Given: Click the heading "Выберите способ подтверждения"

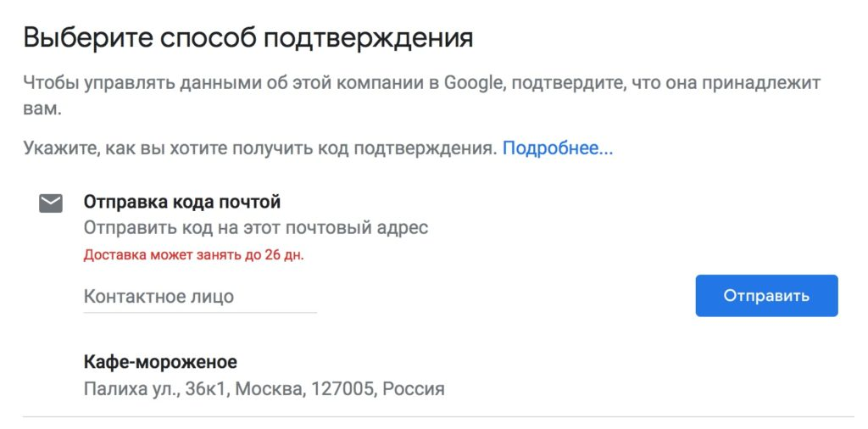Looking at the screenshot, I should [x=248, y=38].
